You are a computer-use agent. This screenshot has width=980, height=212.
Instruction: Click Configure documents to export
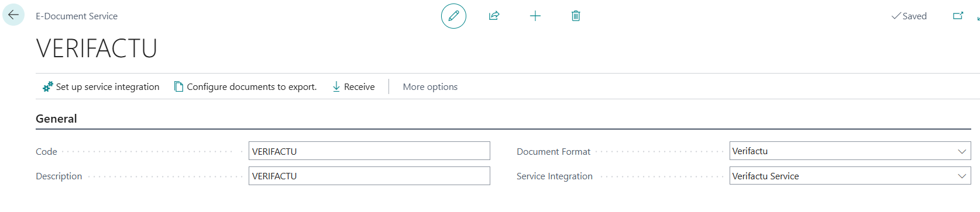tap(246, 86)
